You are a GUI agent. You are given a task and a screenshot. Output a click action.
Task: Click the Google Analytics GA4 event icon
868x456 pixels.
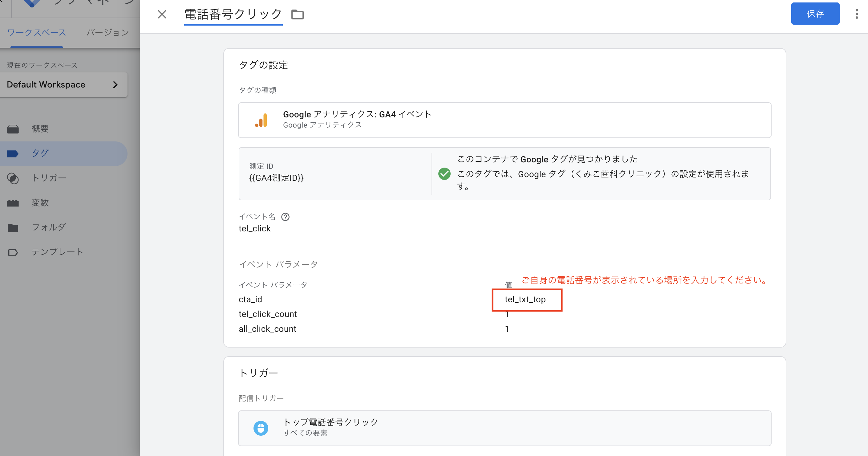261,120
